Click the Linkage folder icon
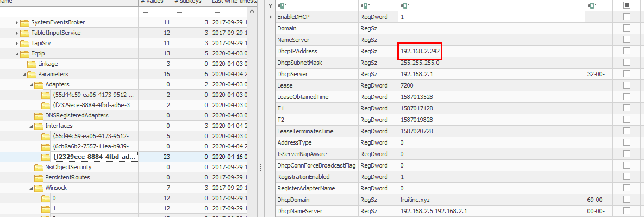Screen dimensions: 644x217 [32, 64]
